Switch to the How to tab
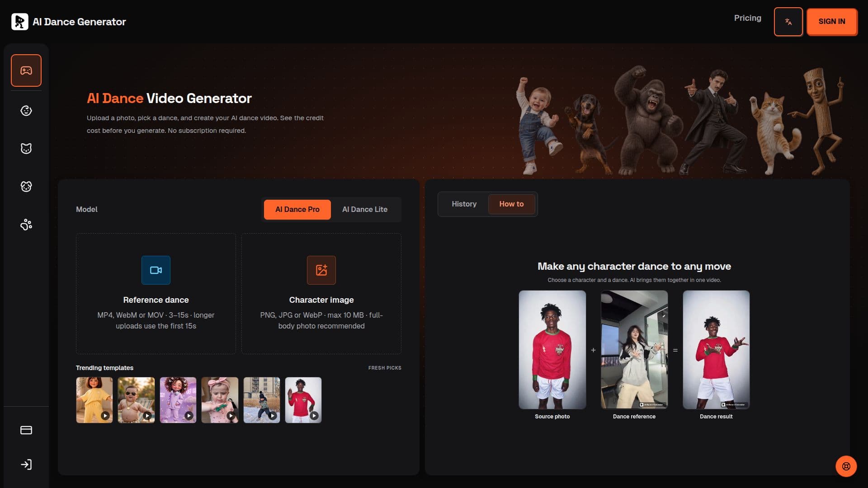Screen dimensions: 868x488 511,204
